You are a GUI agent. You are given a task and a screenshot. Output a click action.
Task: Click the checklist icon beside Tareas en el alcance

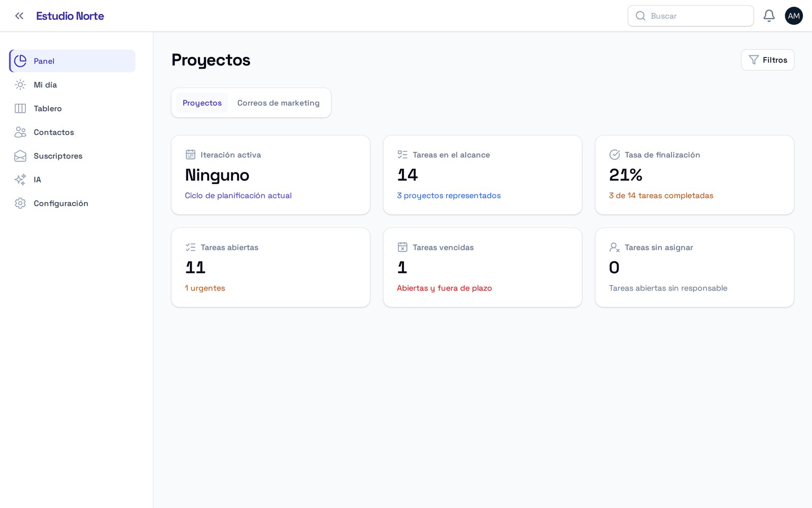[x=402, y=154]
